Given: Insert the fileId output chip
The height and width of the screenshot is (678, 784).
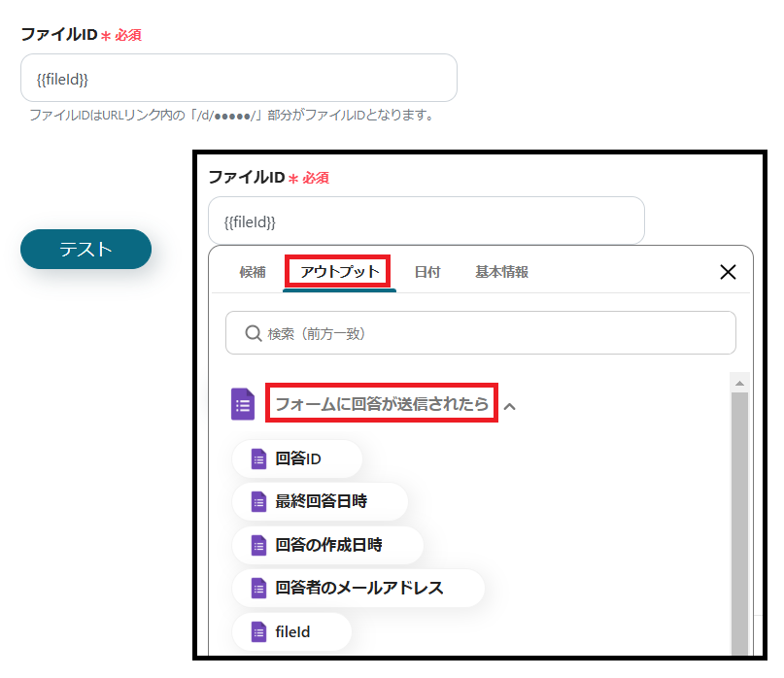Looking at the screenshot, I should 291,631.
